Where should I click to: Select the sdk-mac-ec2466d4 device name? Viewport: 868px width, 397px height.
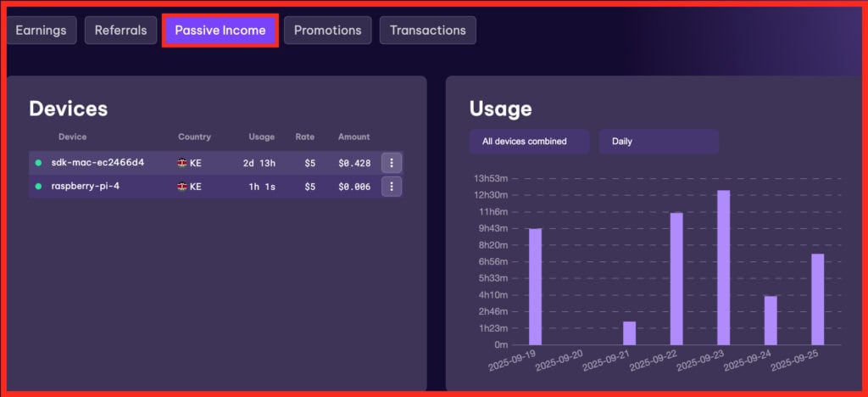(97, 163)
